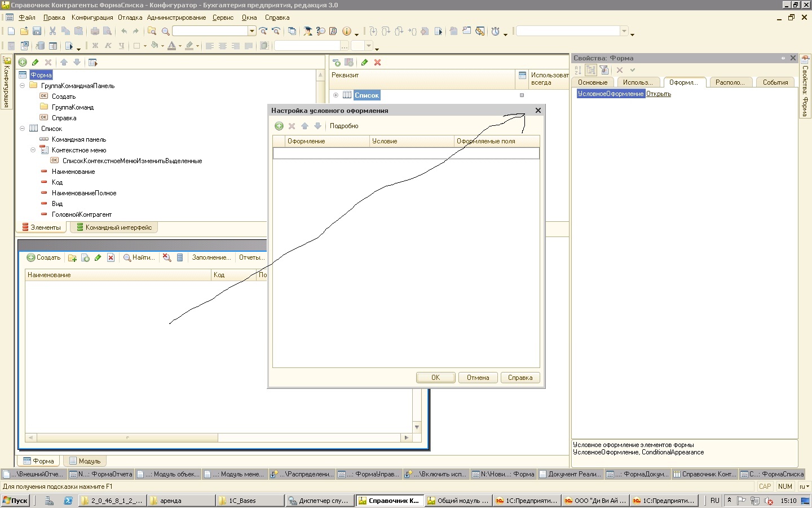Click the alphabetical sort icon in properties panel

point(578,70)
